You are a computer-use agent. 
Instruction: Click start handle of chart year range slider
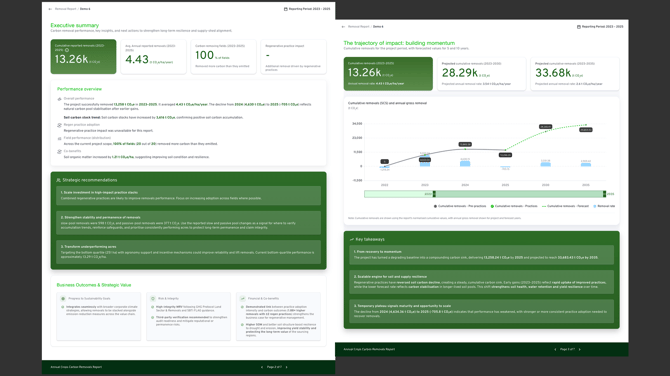tap(434, 194)
